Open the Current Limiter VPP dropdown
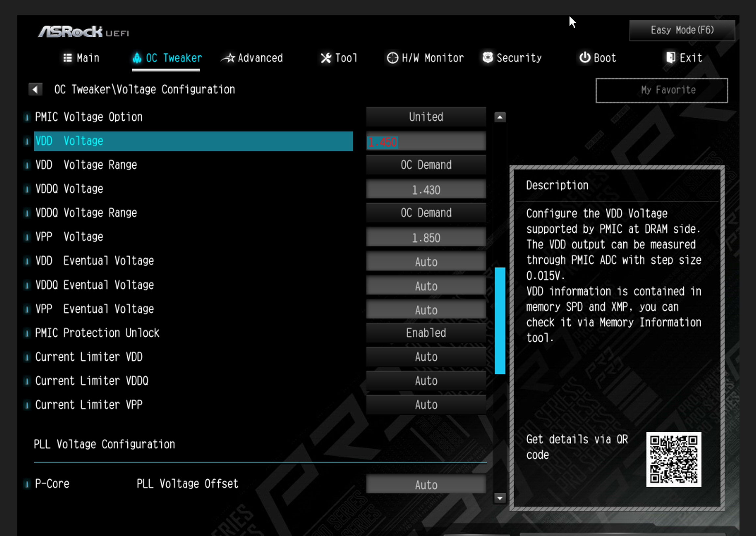Viewport: 756px width, 536px height. click(x=426, y=405)
